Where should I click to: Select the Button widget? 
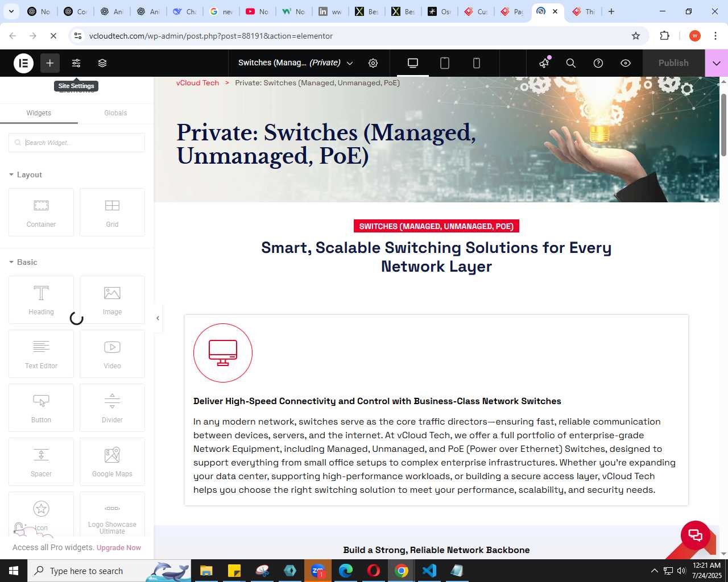(41, 408)
